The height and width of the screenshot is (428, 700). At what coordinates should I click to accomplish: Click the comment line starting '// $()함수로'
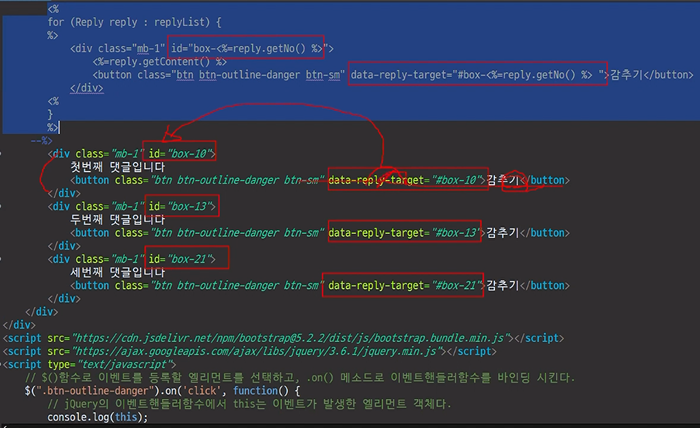300,378
